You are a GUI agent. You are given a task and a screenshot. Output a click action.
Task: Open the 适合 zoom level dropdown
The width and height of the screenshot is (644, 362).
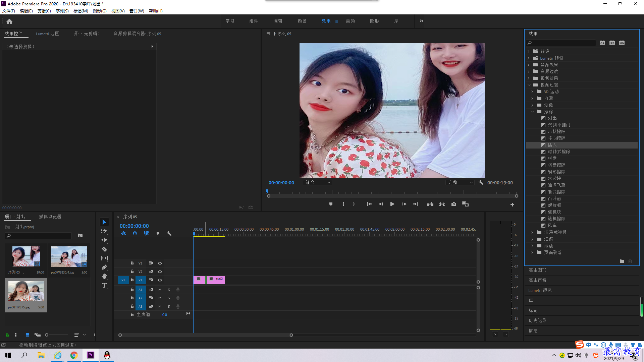point(317,183)
